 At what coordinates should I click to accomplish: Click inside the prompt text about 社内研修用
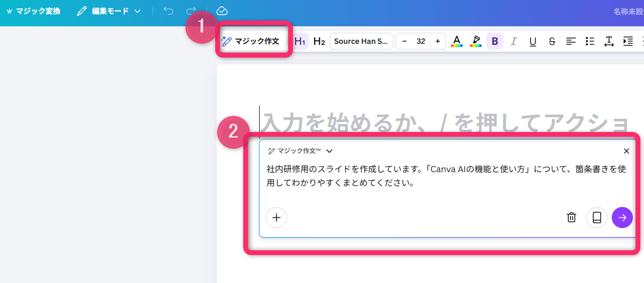pyautogui.click(x=446, y=176)
